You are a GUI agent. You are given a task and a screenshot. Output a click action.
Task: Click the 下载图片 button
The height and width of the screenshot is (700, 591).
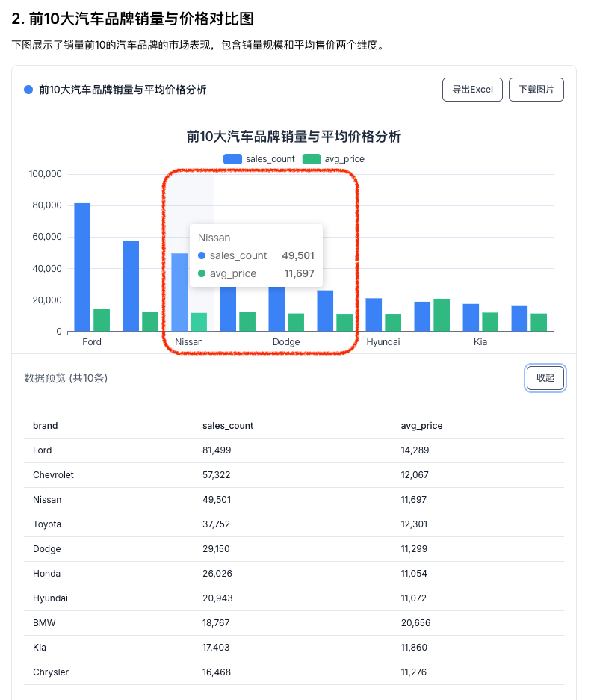536,90
